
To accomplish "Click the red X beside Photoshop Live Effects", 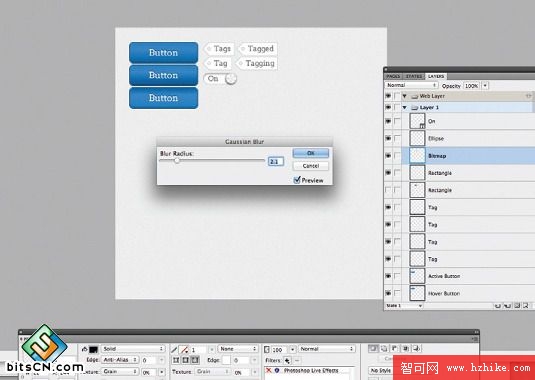I will pos(269,370).
